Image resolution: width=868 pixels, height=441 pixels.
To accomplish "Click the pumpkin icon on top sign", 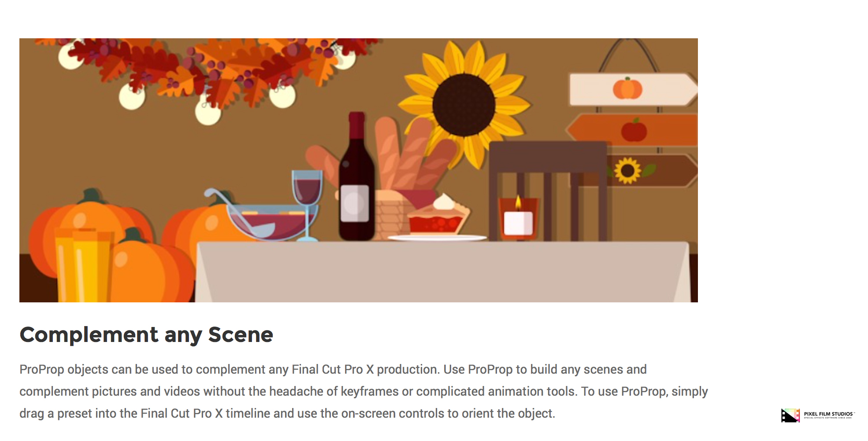I will click(627, 89).
